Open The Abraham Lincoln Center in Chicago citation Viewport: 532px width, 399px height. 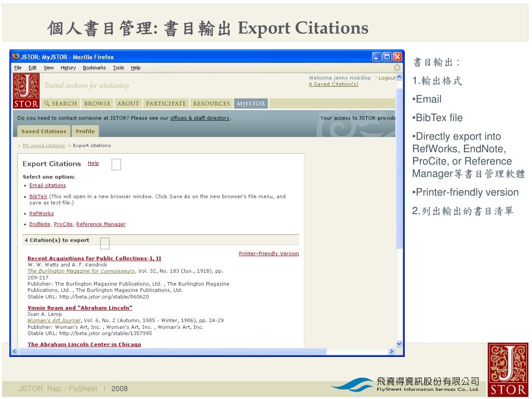pos(84,344)
